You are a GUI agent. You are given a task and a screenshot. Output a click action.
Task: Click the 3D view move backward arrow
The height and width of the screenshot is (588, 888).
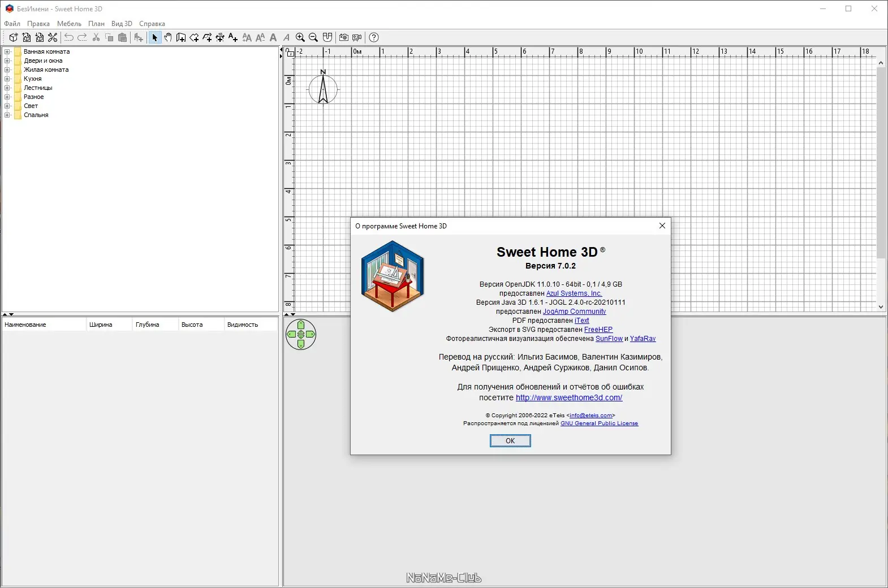click(x=301, y=344)
